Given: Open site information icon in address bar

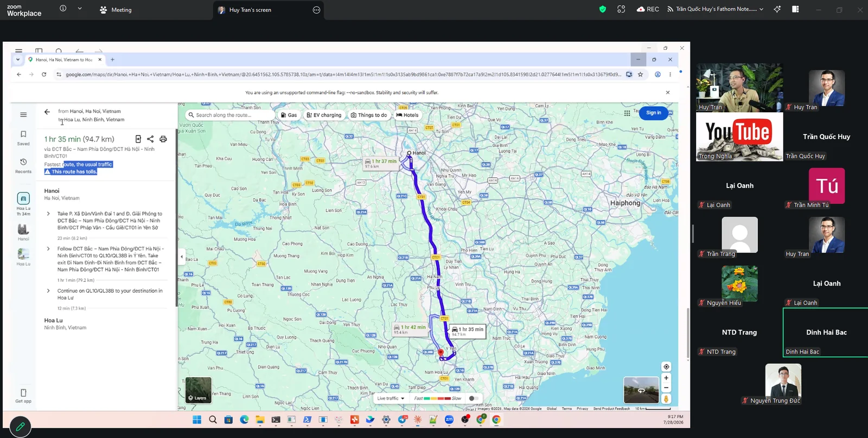Looking at the screenshot, I should click(x=59, y=74).
